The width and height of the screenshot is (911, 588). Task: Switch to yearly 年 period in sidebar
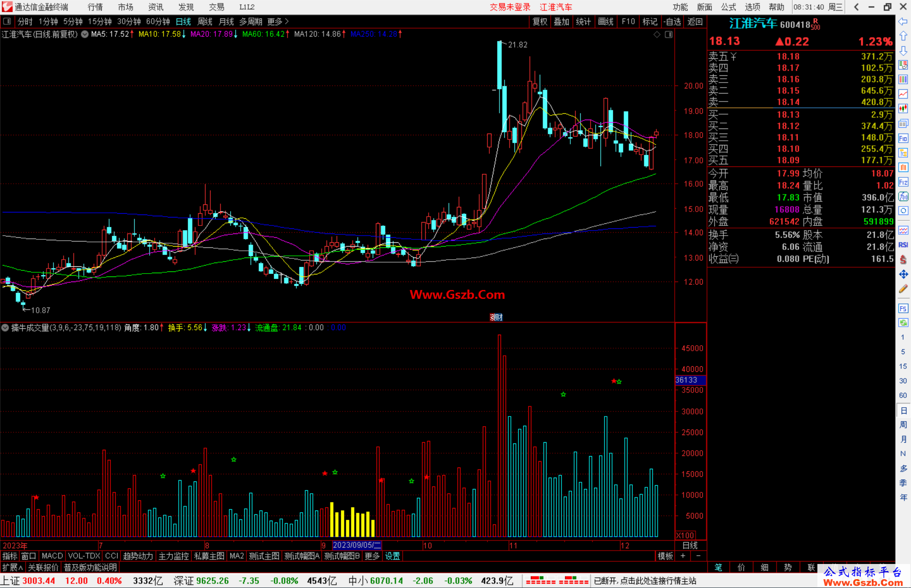point(903,497)
